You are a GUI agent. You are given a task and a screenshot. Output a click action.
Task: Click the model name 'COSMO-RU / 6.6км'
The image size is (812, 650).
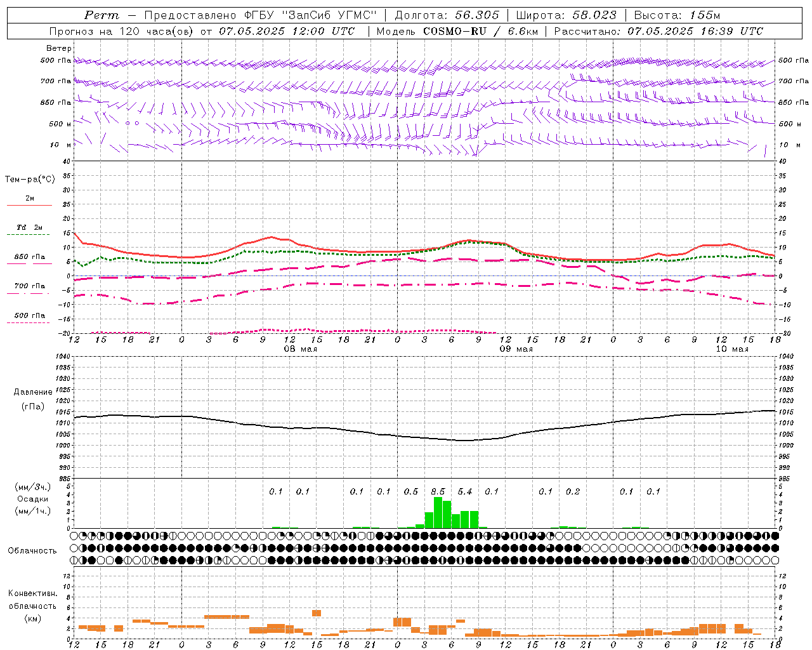pos(480,31)
